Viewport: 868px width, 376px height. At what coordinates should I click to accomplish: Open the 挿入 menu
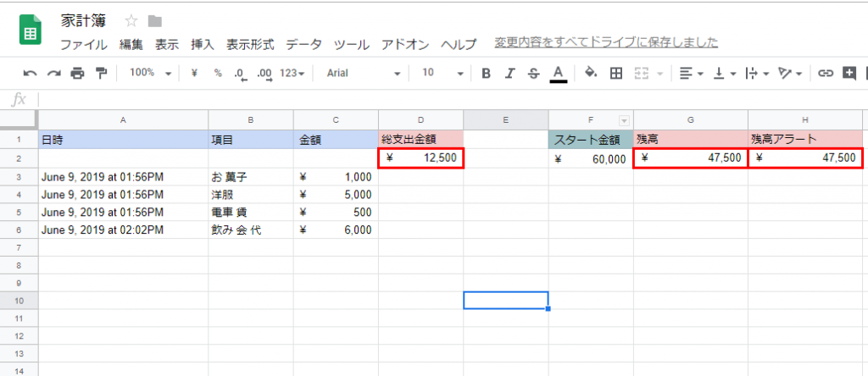coord(202,45)
